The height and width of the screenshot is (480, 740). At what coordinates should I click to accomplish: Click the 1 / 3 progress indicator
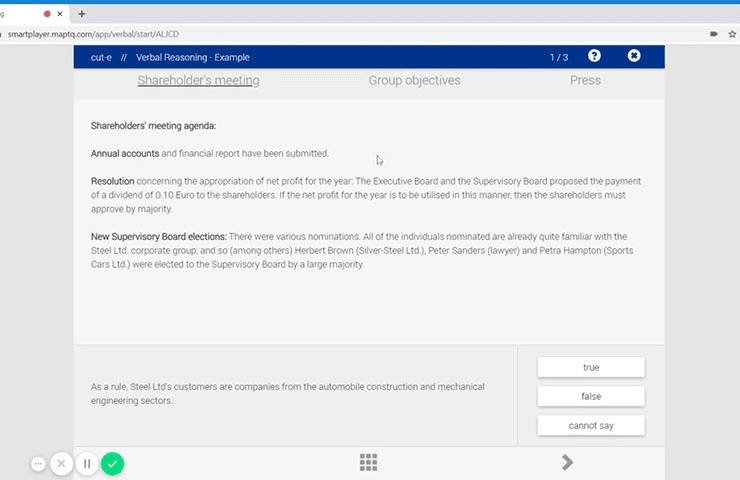coord(558,57)
